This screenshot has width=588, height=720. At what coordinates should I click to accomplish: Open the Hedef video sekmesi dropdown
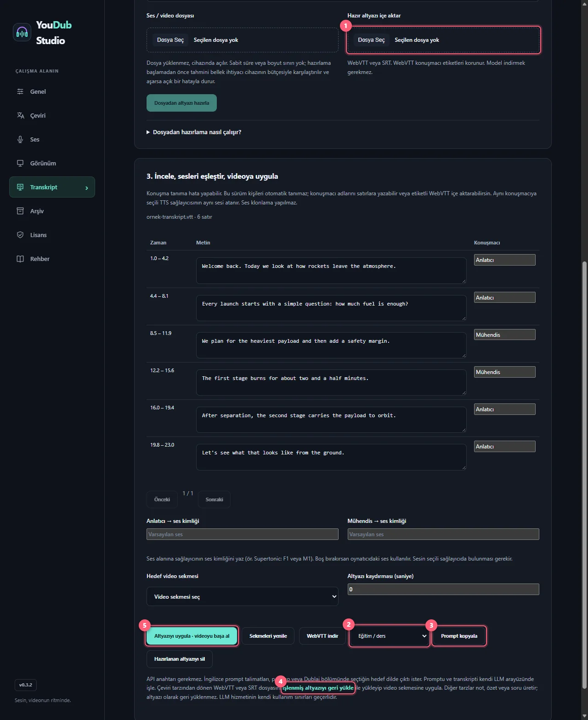243,596
